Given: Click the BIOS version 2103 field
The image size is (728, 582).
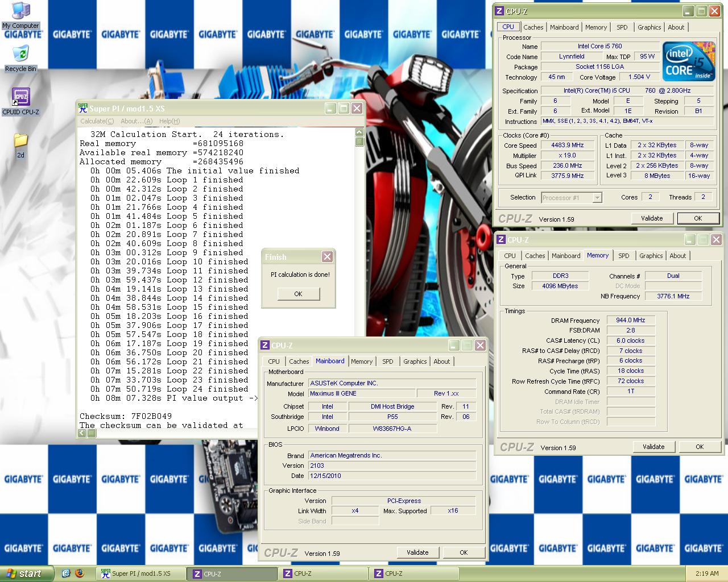Looking at the screenshot, I should tap(392, 465).
